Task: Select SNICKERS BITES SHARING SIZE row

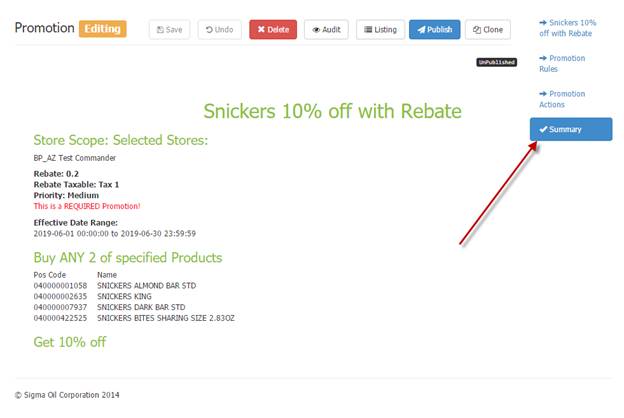Action: 165,318
